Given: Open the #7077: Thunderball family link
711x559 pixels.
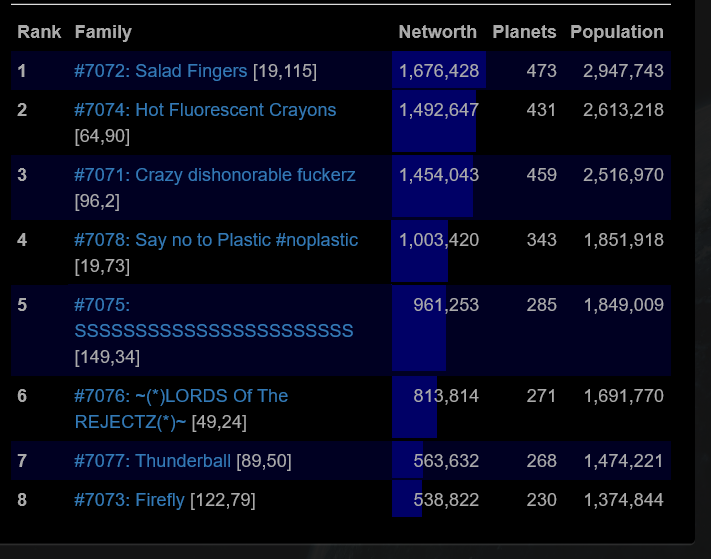Looking at the screenshot, I should coord(153,461).
